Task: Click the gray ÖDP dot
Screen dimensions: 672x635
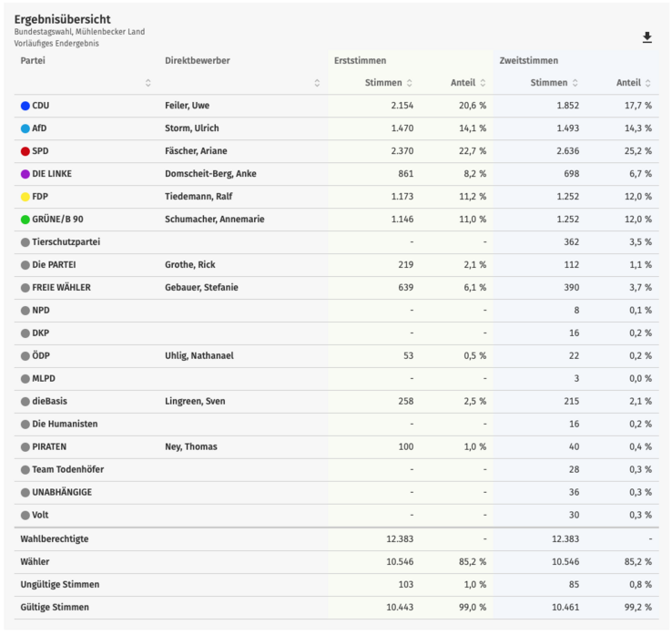Action: pyautogui.click(x=25, y=356)
